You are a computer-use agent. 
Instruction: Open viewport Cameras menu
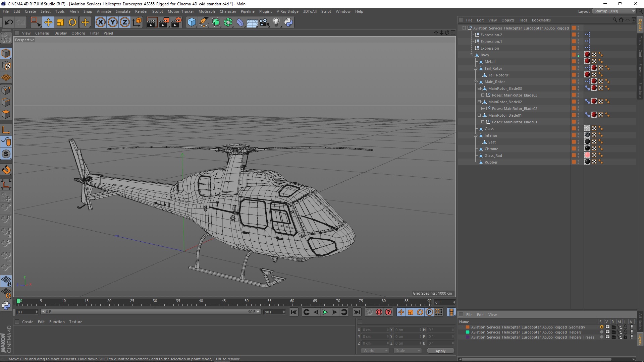click(x=42, y=33)
